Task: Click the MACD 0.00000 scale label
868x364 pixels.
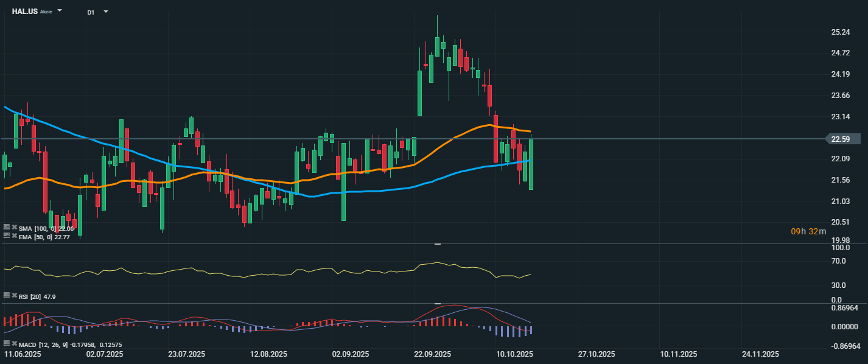Action: [844, 327]
